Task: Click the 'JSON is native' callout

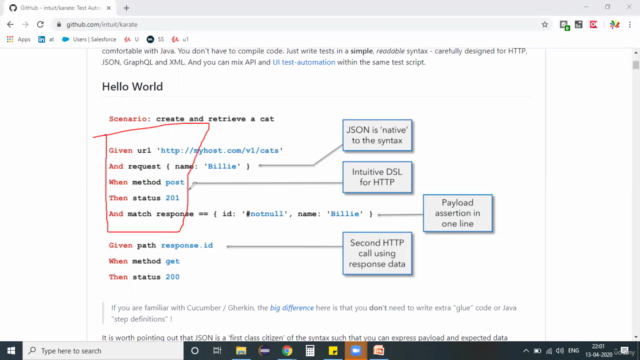Action: tap(377, 135)
